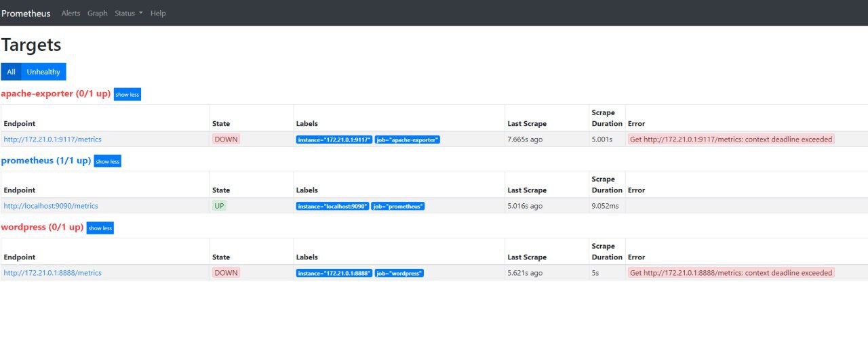The image size is (868, 340).
Task: Open the Alerts page in navbar
Action: 71,13
